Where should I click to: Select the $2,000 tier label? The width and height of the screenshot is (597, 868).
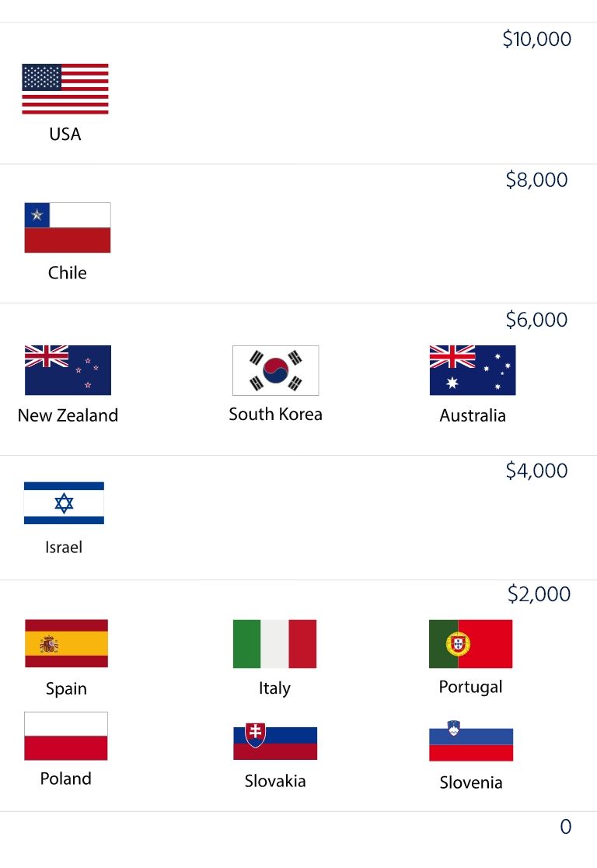click(x=539, y=594)
